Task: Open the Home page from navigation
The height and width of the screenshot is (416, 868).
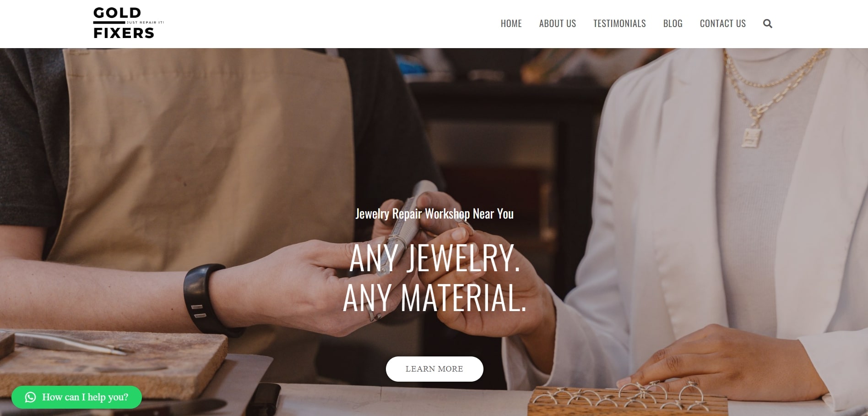Action: coord(511,23)
